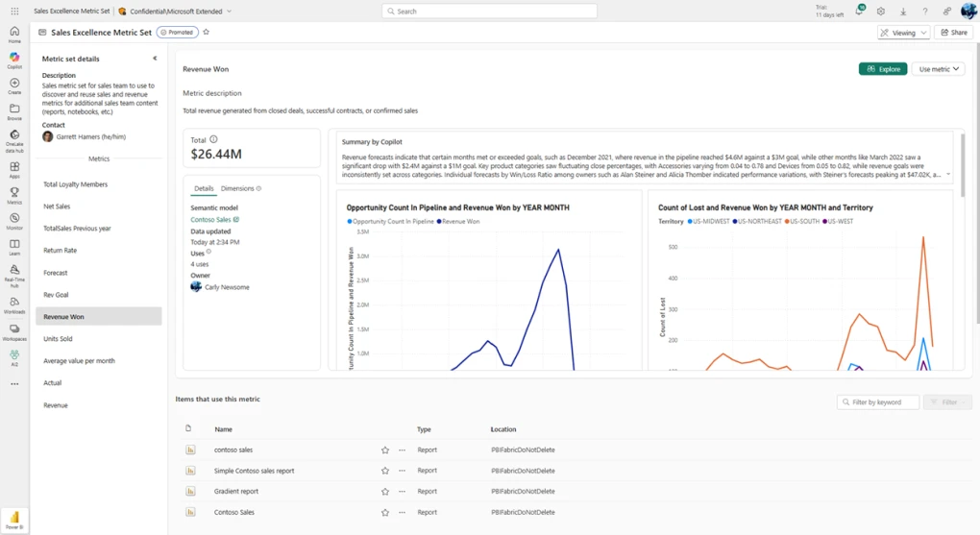Open more options for contoso sales row
Screen dimensions: 980x535
pos(402,450)
